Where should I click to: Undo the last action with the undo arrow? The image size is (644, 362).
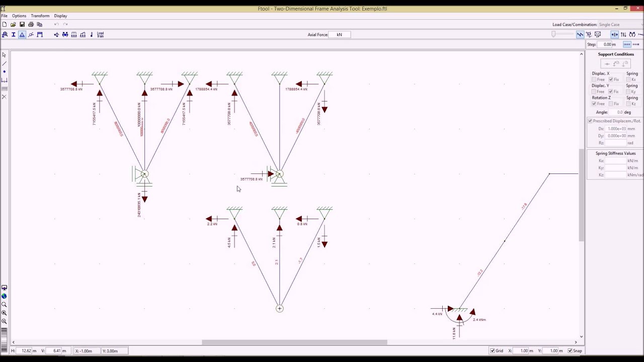pos(56,24)
